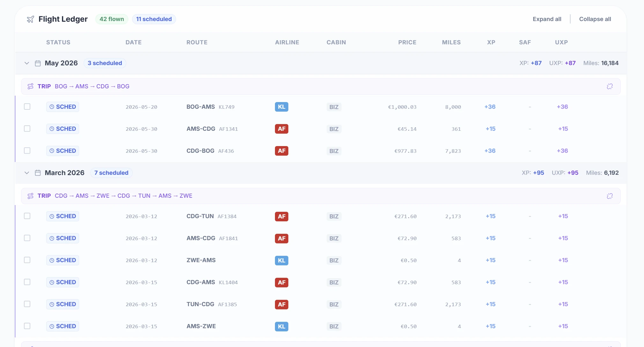Check the checkbox for flight CDG-TUN

click(x=27, y=216)
